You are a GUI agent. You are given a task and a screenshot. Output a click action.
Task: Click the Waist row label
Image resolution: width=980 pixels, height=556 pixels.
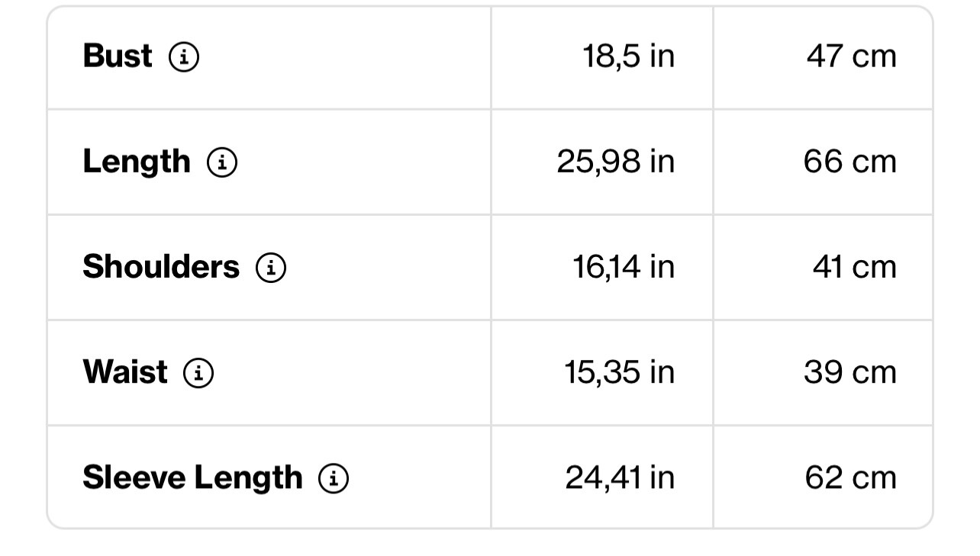[125, 372]
